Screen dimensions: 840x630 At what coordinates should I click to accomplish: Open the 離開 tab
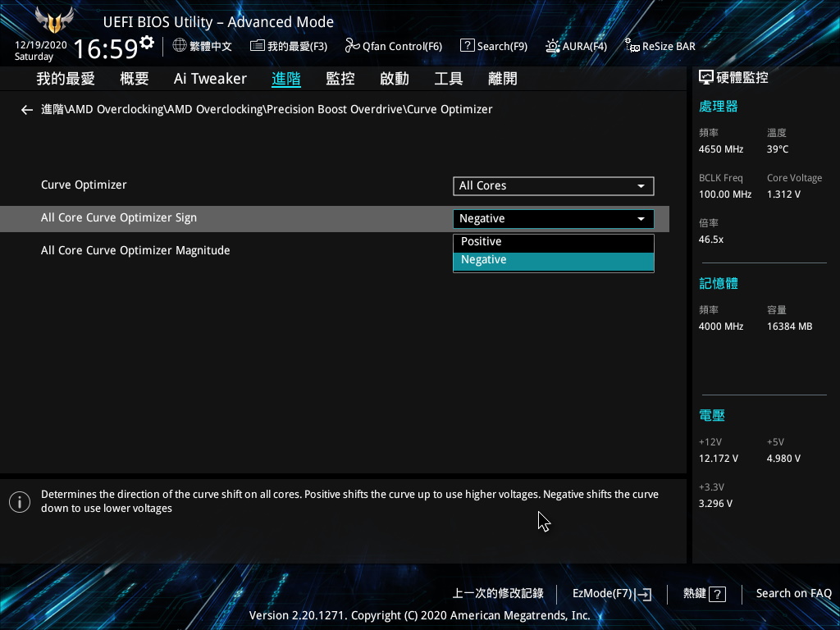point(503,79)
